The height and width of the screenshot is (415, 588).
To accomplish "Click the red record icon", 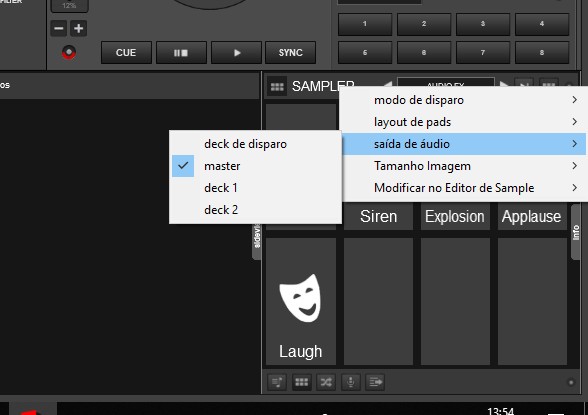I will (x=69, y=52).
